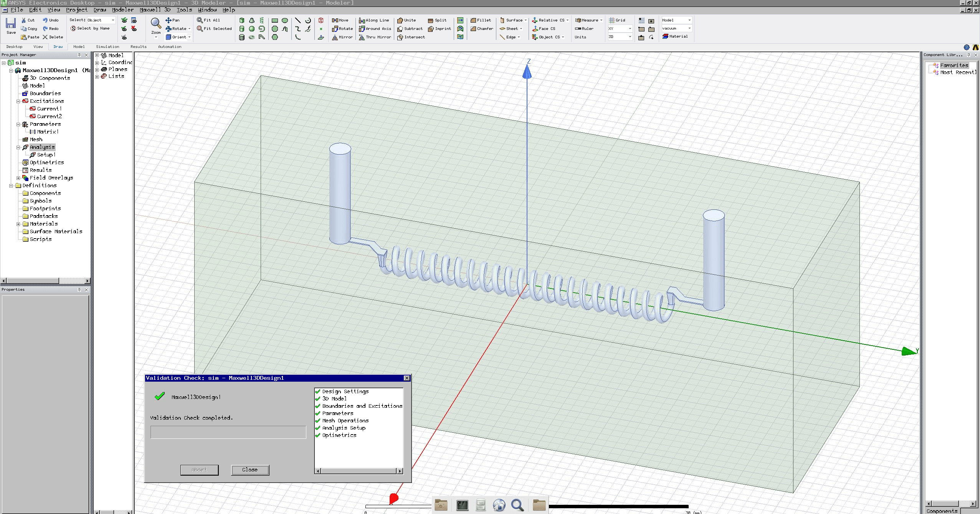
Task: Toggle the Properties panel auto-hide pin
Action: pyautogui.click(x=79, y=290)
